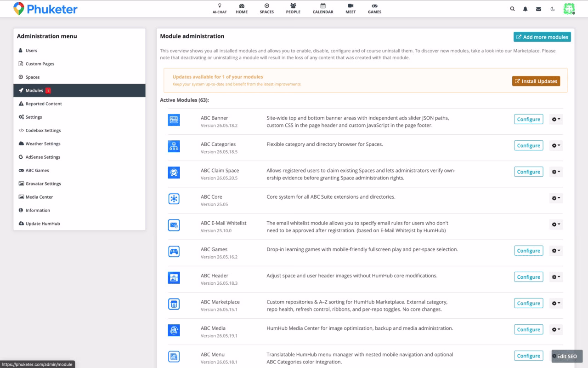Open Settings in administration menu

79,117
